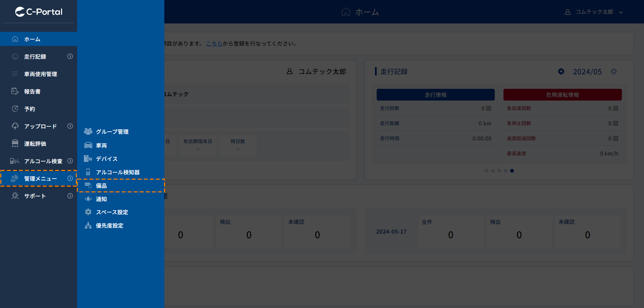
Task: Click the アップロード cloud icon
Action: click(15, 126)
